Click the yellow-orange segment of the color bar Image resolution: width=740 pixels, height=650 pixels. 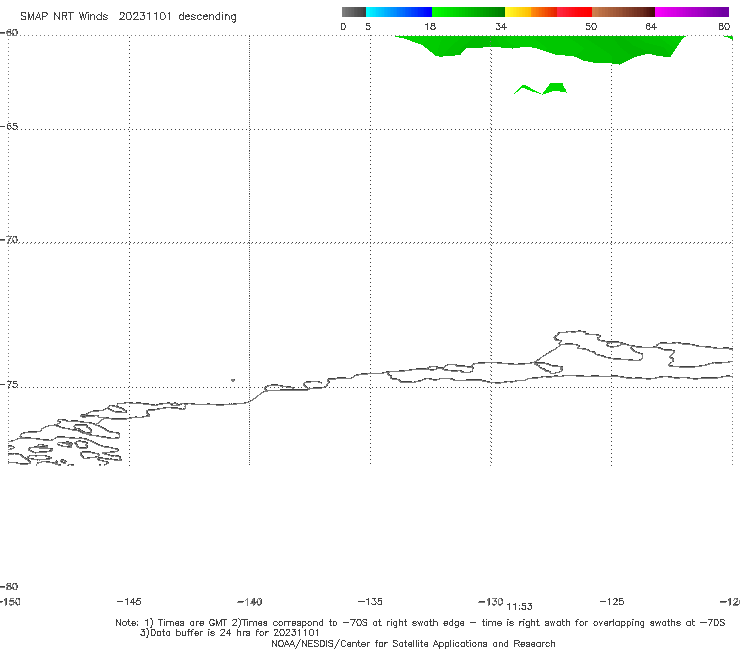[530, 12]
